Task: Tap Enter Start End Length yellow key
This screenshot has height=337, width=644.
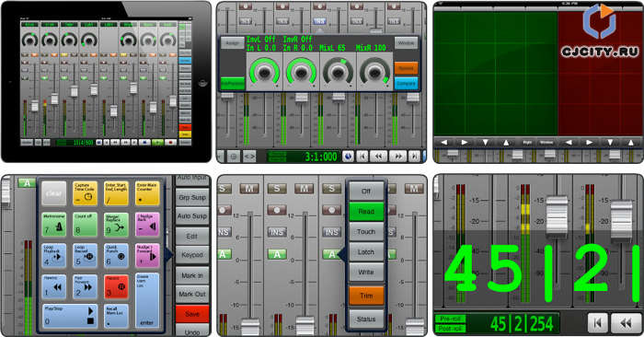Action: [x=116, y=193]
